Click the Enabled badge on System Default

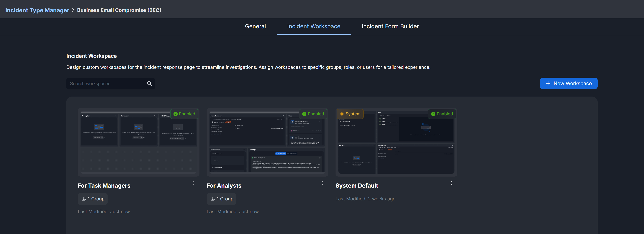click(x=442, y=114)
